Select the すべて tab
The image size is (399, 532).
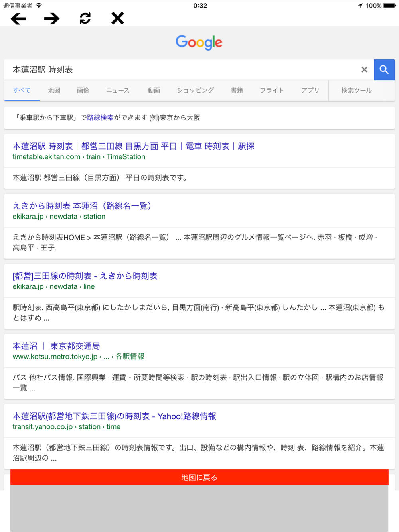tap(22, 91)
